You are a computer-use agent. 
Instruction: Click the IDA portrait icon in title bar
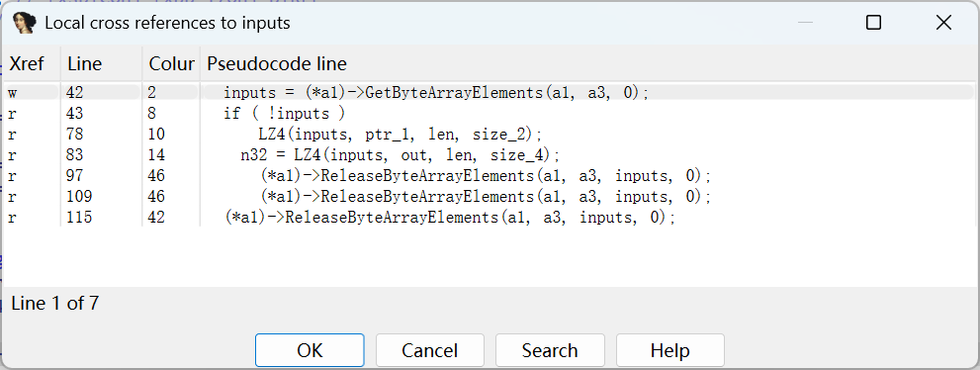click(24, 23)
